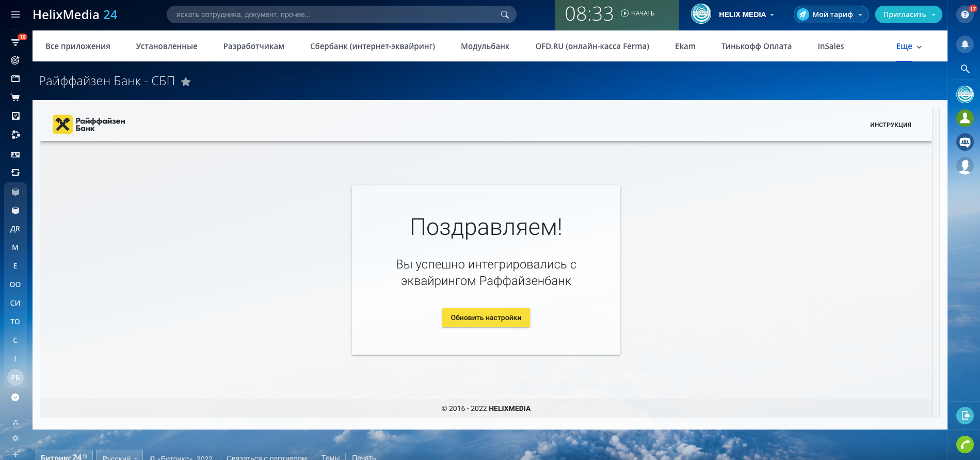Open the Мой тариф dropdown

click(x=831, y=14)
